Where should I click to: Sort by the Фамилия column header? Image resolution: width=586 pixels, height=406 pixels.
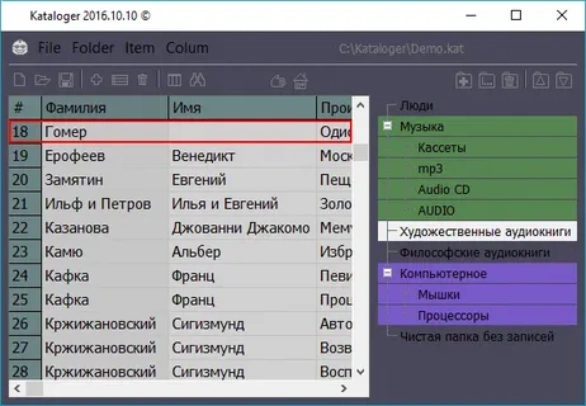[x=105, y=108]
